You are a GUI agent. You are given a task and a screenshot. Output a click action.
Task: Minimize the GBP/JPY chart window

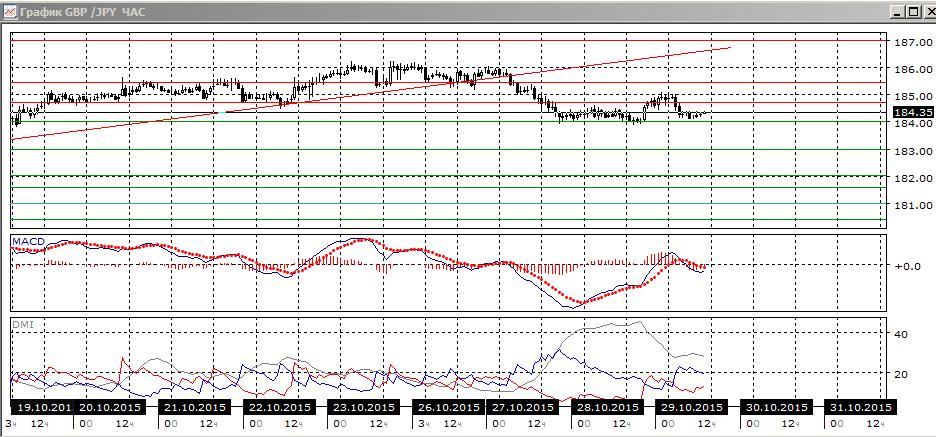point(898,11)
